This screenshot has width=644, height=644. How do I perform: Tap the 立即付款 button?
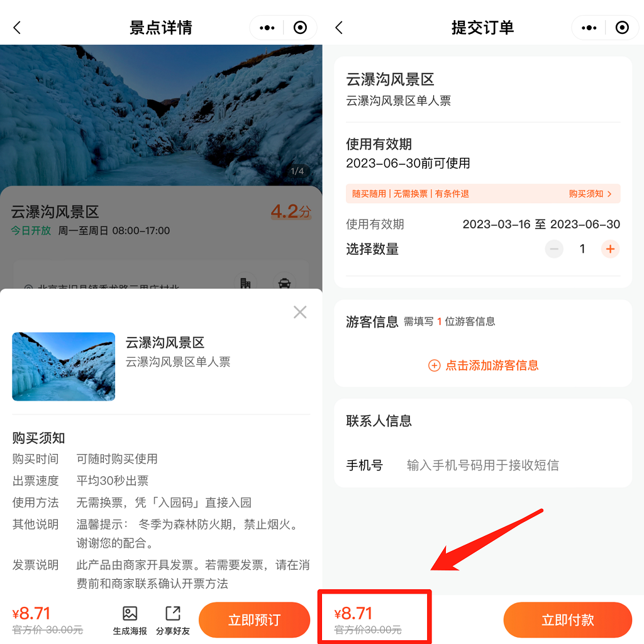point(568,619)
